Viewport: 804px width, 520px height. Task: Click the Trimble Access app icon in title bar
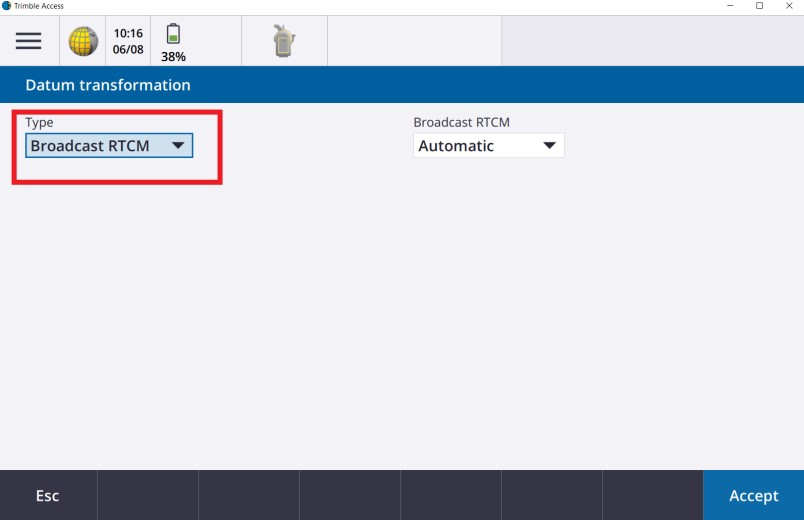click(6, 6)
